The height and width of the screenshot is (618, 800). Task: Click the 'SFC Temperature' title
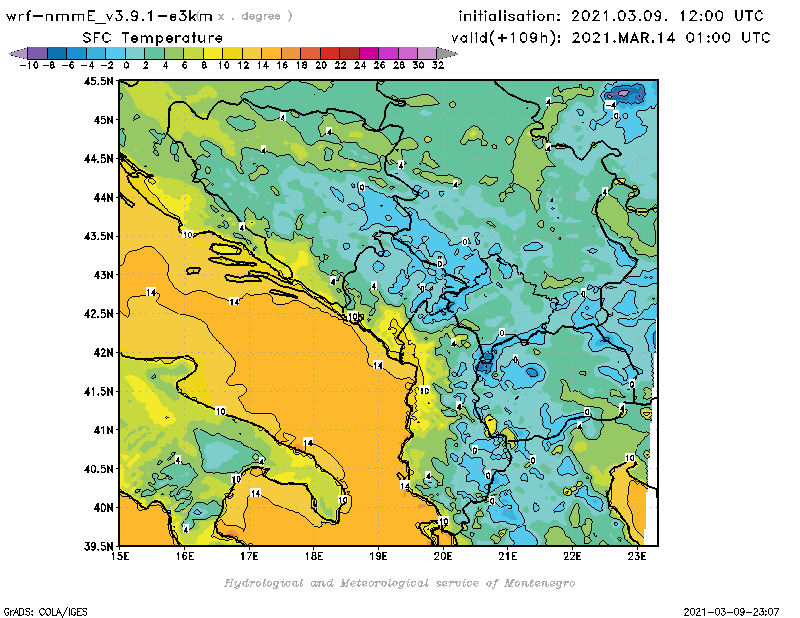(x=153, y=38)
